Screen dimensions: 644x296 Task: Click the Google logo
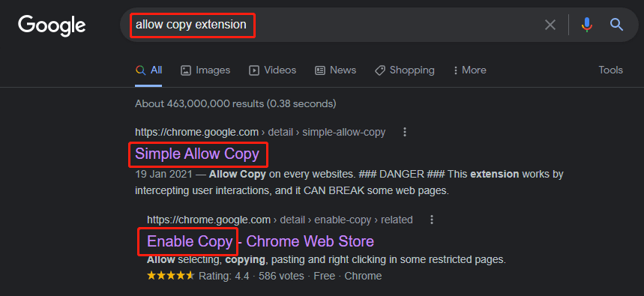click(52, 25)
